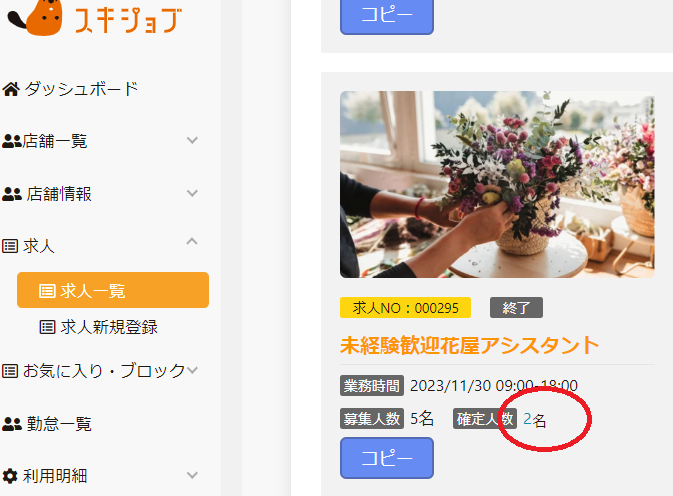Click the 2名 confirmed count link
The image size is (673, 496).
534,420
